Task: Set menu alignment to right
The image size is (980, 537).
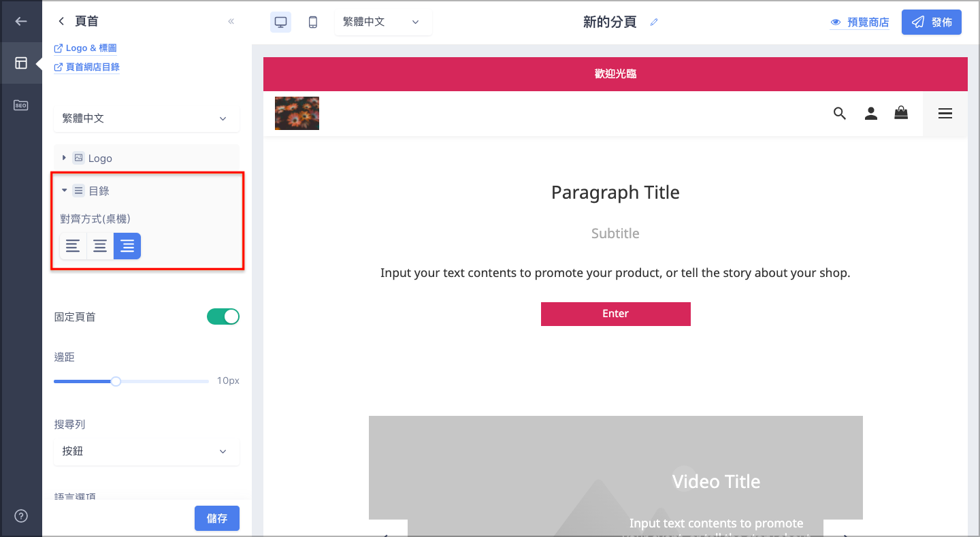Action: [127, 246]
